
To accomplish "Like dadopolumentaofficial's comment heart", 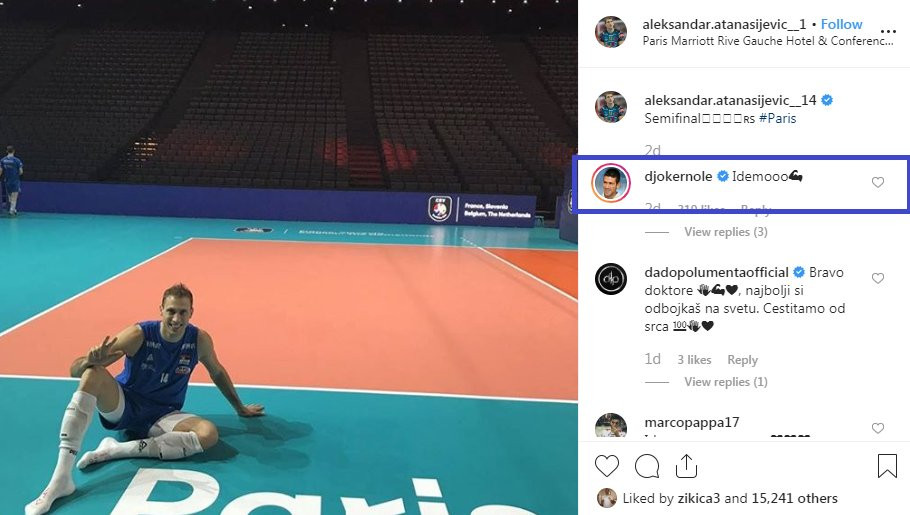I will point(878,278).
